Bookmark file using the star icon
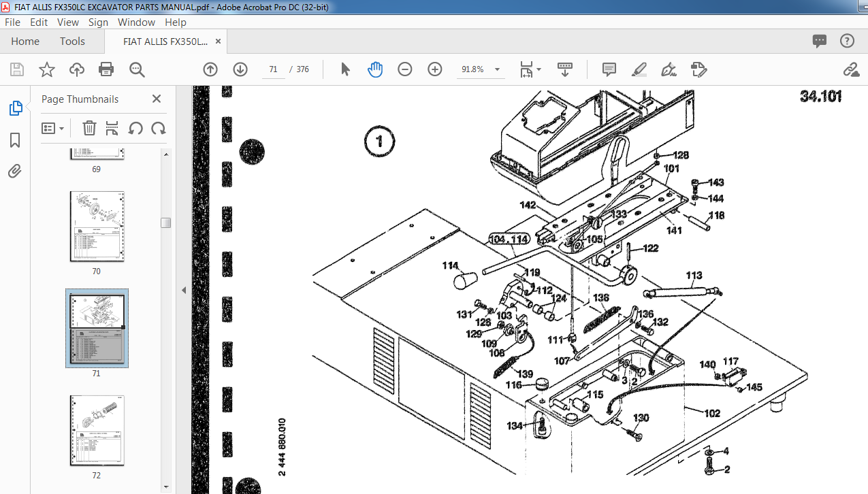 (x=47, y=69)
